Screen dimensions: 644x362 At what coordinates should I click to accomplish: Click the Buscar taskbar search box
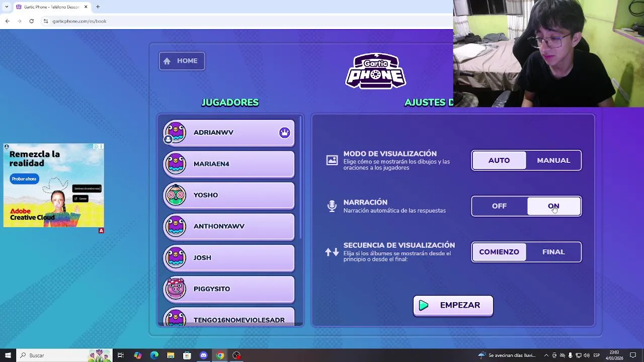click(65, 355)
